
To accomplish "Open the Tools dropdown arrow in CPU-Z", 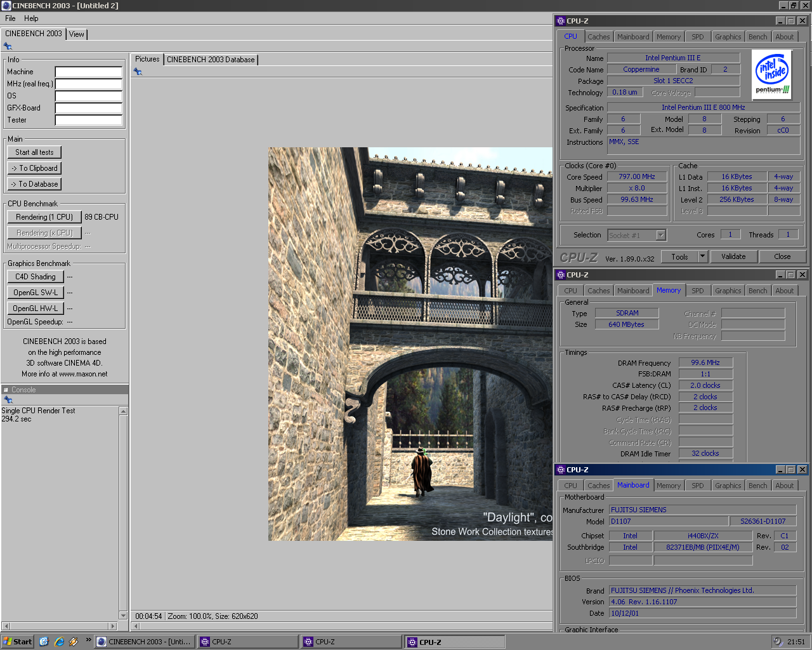I will tap(702, 256).
